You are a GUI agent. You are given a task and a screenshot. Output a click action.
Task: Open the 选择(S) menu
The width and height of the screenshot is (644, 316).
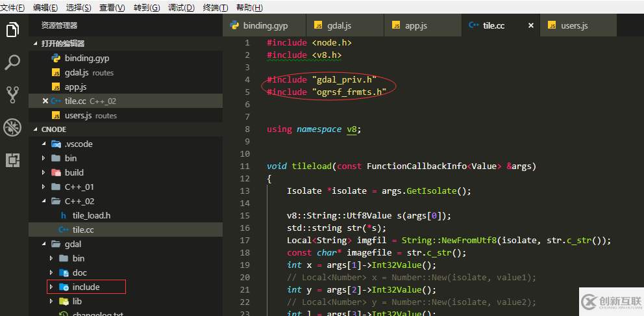[x=79, y=7]
